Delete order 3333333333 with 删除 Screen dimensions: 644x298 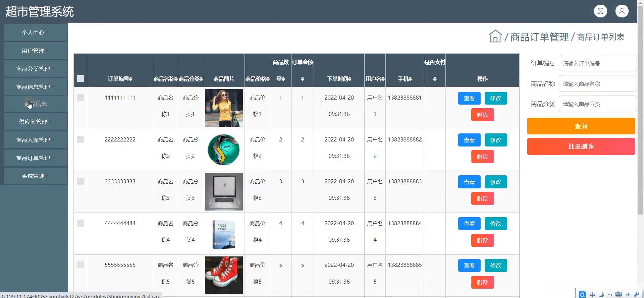tap(482, 198)
